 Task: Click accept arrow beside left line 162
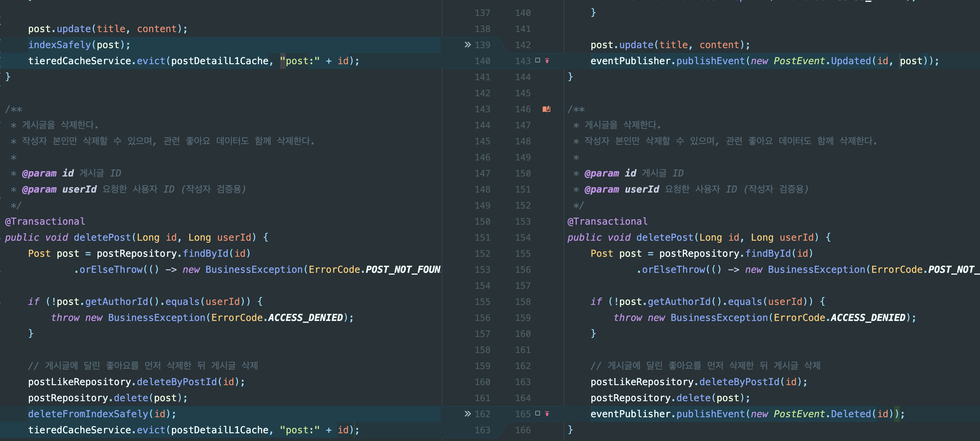(x=468, y=414)
